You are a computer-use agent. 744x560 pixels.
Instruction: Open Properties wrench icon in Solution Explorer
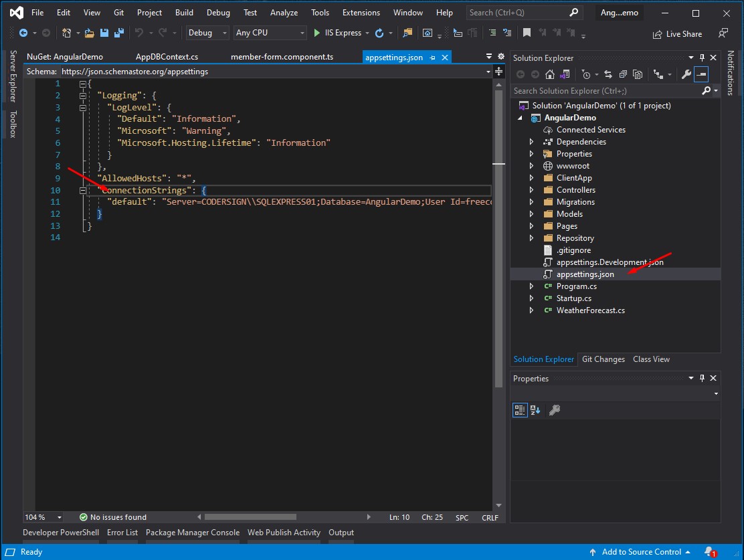686,74
